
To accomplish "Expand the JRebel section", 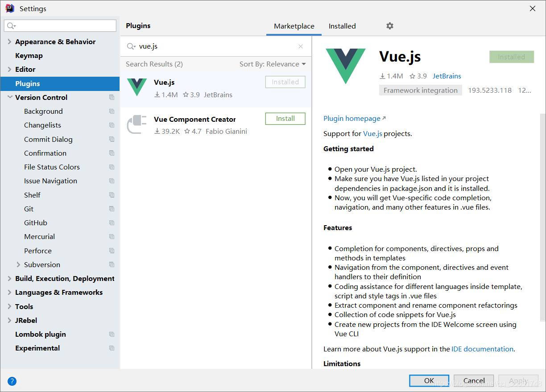I will coord(9,320).
